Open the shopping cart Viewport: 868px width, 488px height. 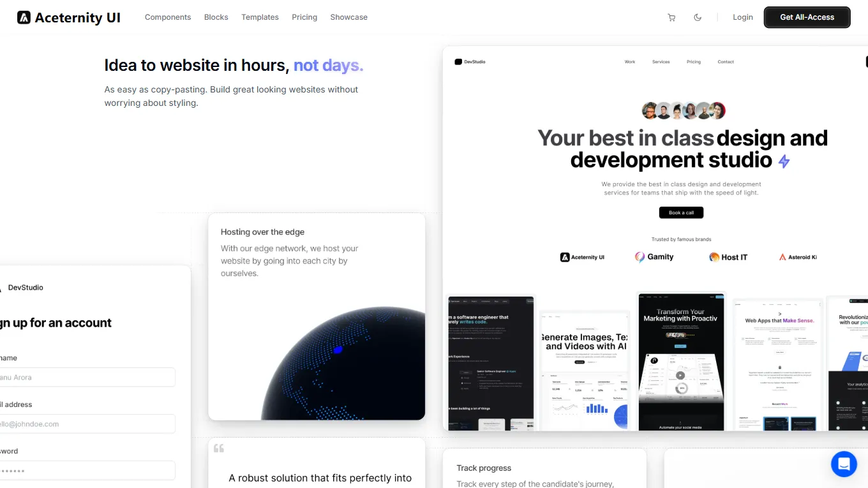point(671,18)
